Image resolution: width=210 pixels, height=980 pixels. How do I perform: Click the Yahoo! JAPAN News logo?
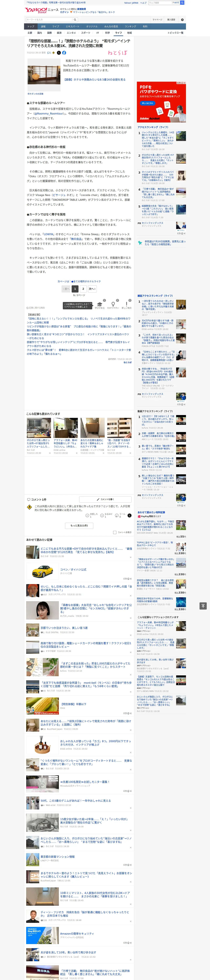click(x=42, y=10)
